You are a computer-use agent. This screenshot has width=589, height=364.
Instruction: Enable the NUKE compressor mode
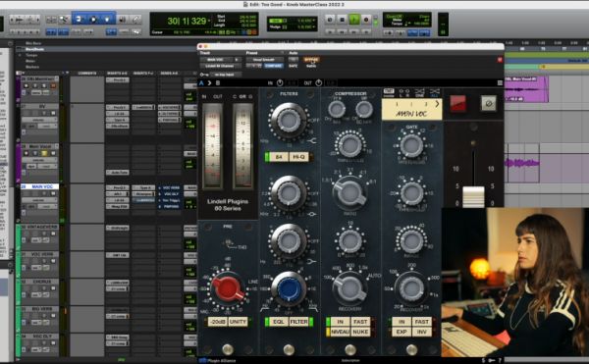[360, 332]
